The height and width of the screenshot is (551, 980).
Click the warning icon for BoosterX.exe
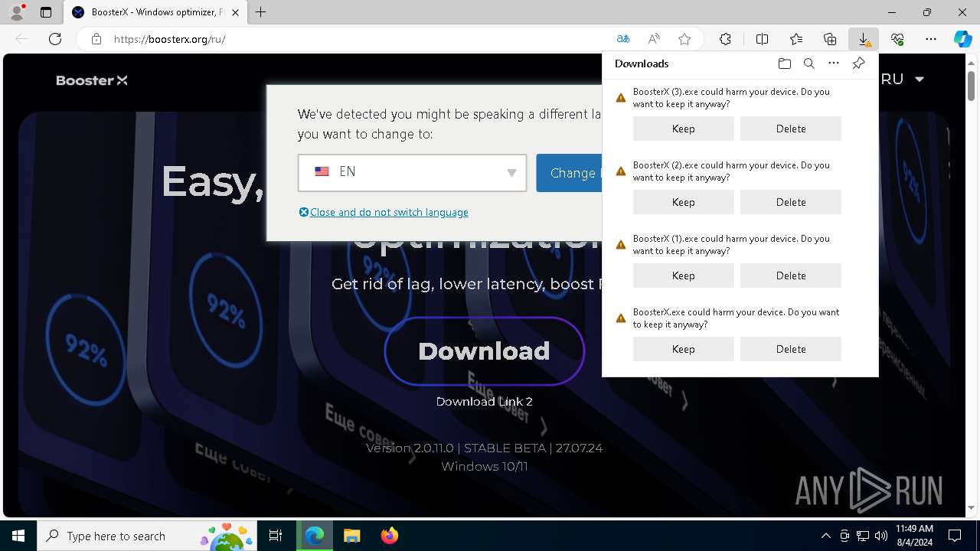[x=621, y=318]
